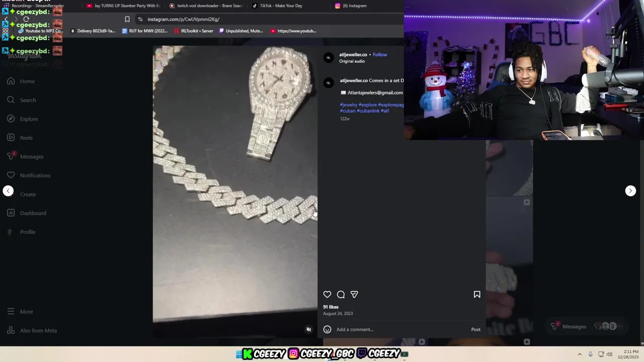This screenshot has height=362, width=644.
Task: Open the IRLToolkit • Server bookmark
Action: 194,31
